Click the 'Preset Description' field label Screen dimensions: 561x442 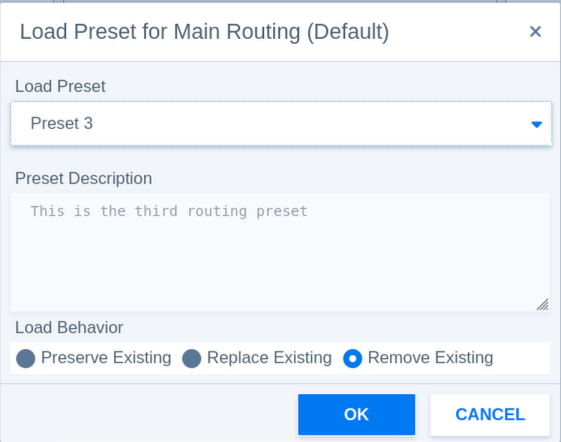(83, 178)
